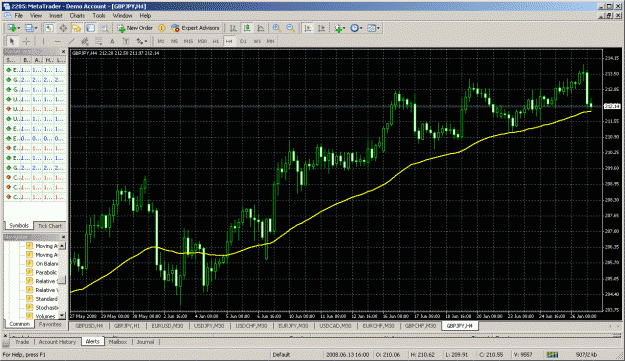Set timeframe to M15
Viewport: 625px width, 361px height.
pyautogui.click(x=188, y=41)
